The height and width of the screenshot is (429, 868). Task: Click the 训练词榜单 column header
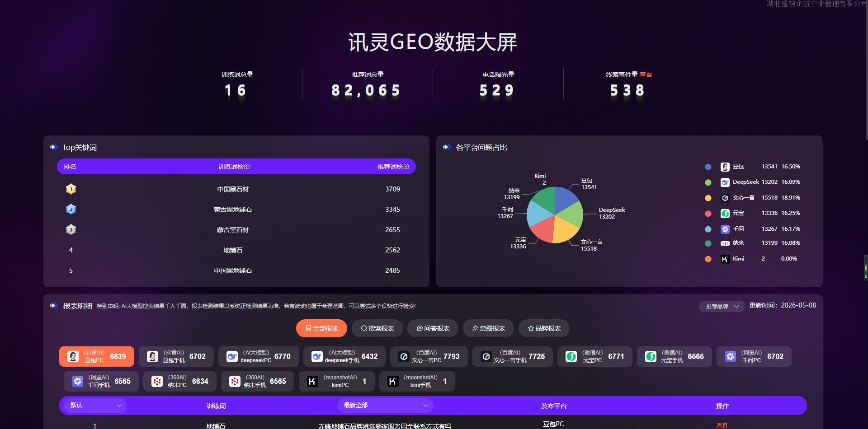pos(234,167)
